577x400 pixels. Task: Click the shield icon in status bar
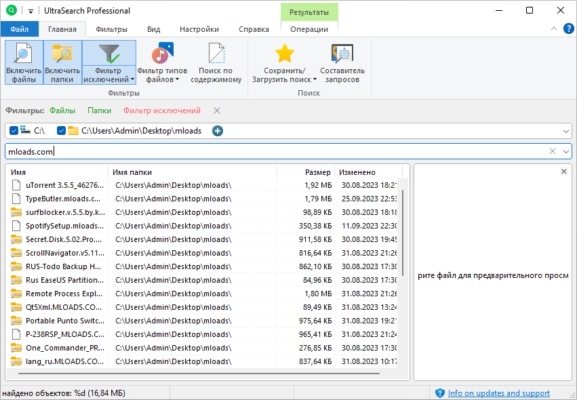pyautogui.click(x=440, y=393)
